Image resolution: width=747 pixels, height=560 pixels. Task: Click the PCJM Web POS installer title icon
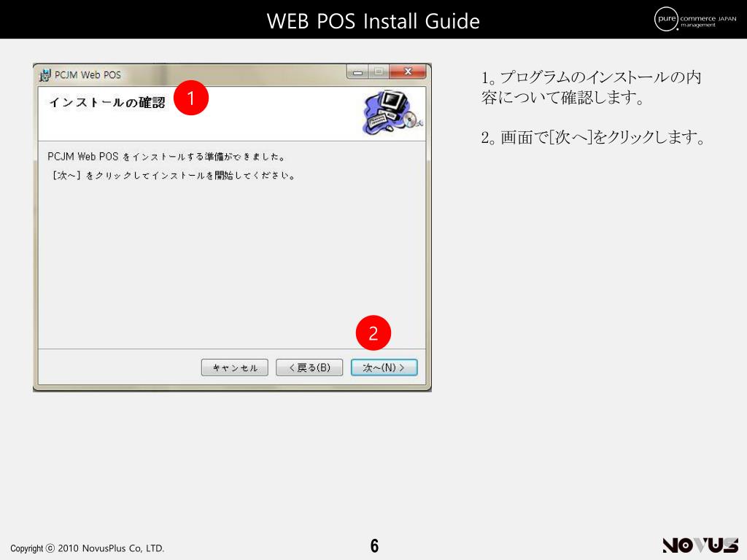coord(44,75)
